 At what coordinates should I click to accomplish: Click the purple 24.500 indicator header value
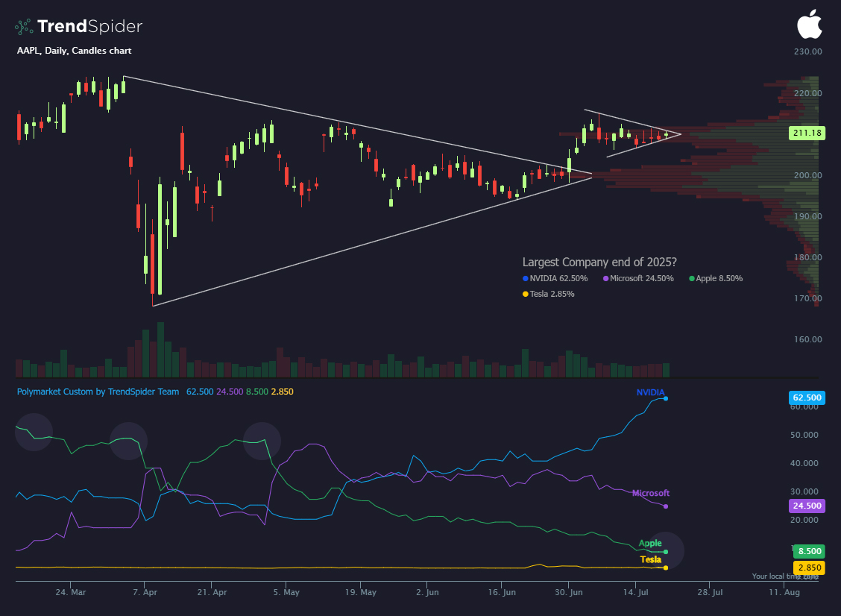pos(230,392)
